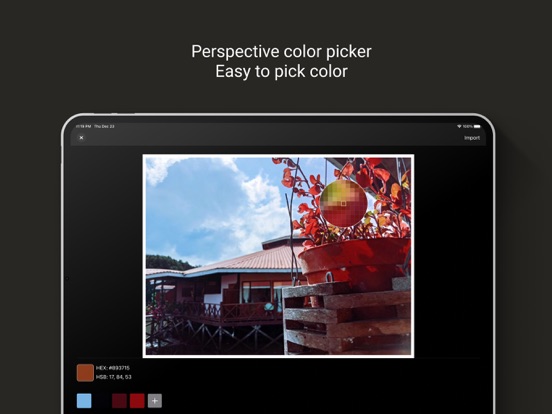Click the picked orange-brown color preview square
The image size is (552, 414).
click(85, 373)
